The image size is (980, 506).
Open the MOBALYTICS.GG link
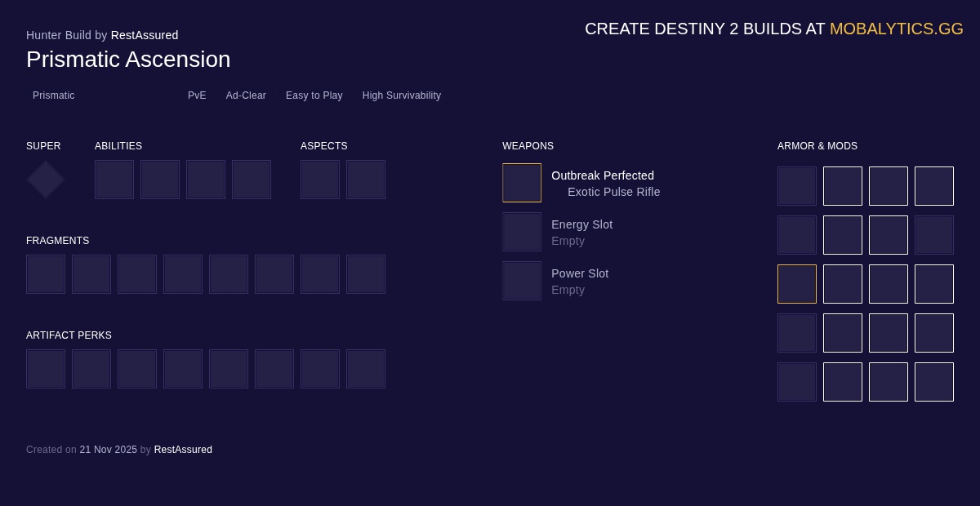897,29
